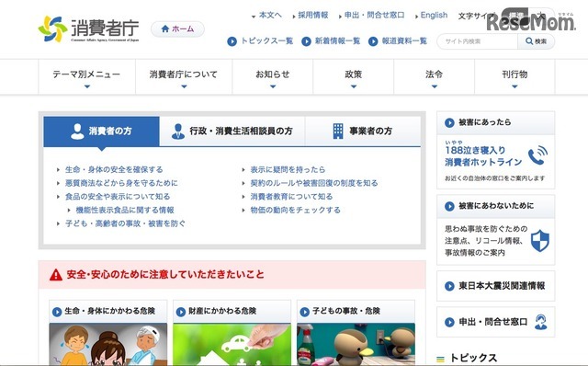Click the arrow icon beside 東日本大震災関連情報

click(449, 286)
